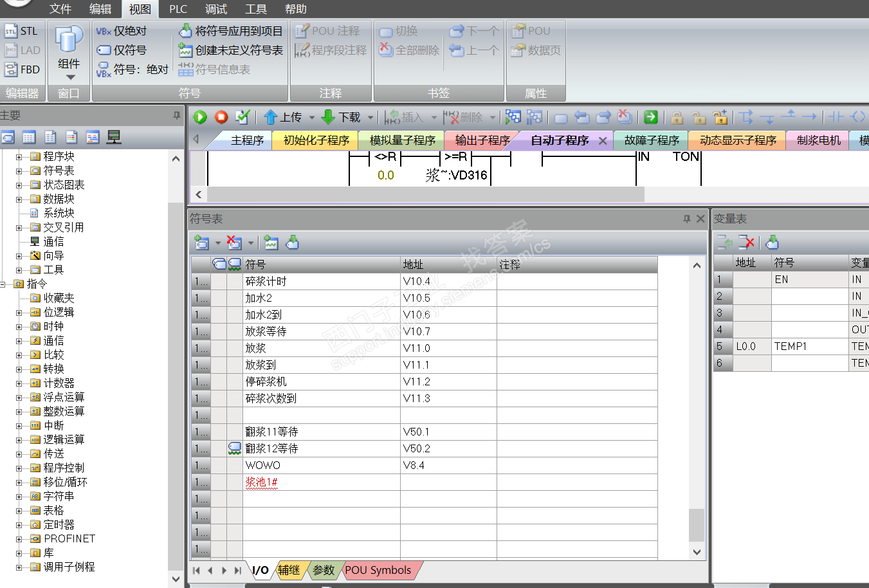Screen dimensions: 869x588
Task: Click the 上传 upload button
Action: point(283,117)
